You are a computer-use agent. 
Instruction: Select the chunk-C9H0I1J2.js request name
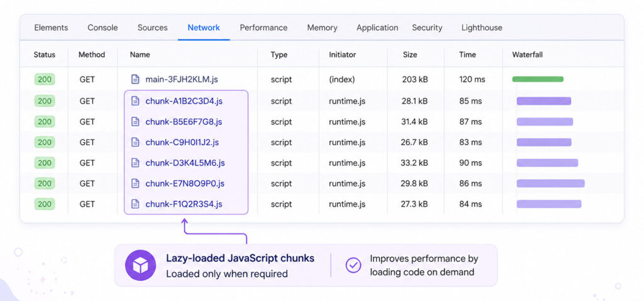click(x=182, y=142)
